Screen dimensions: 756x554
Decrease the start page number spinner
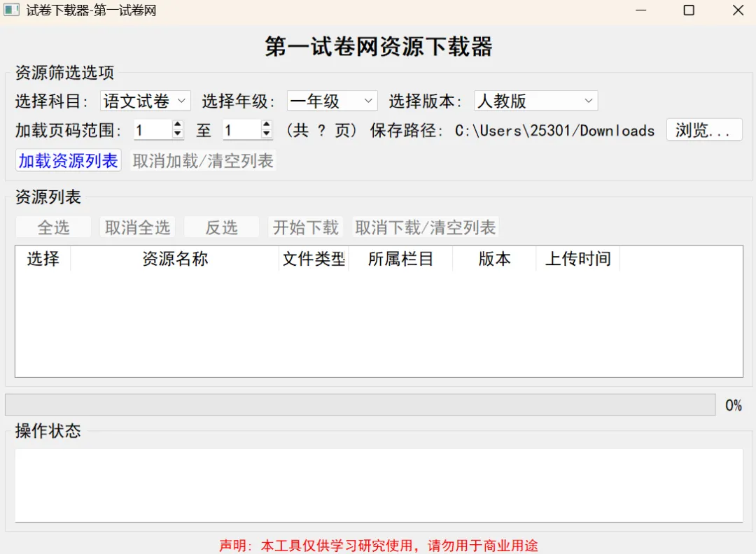[178, 134]
